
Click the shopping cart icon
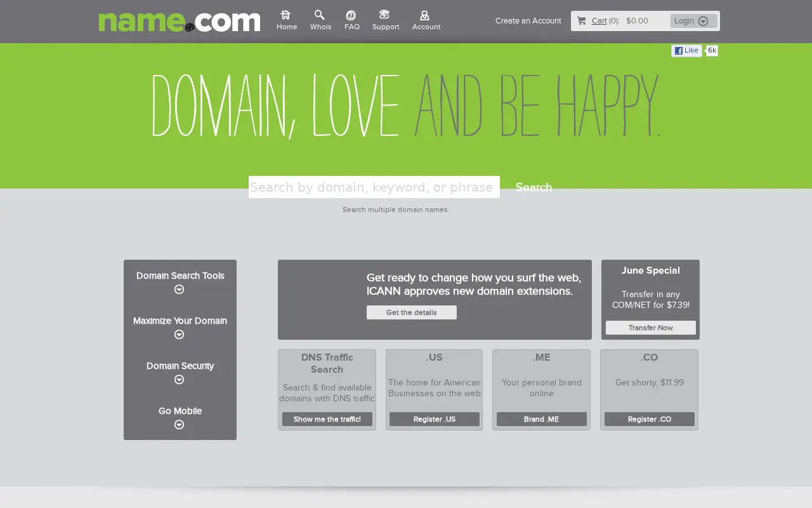[582, 21]
